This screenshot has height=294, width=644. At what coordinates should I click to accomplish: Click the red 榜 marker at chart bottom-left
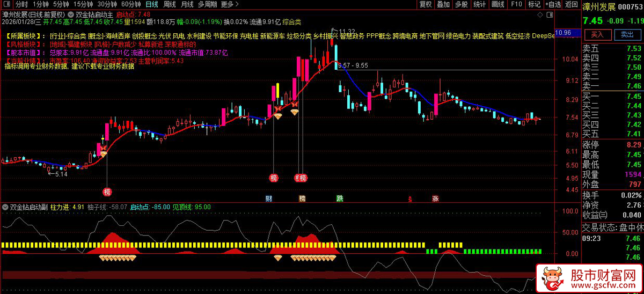[107, 192]
